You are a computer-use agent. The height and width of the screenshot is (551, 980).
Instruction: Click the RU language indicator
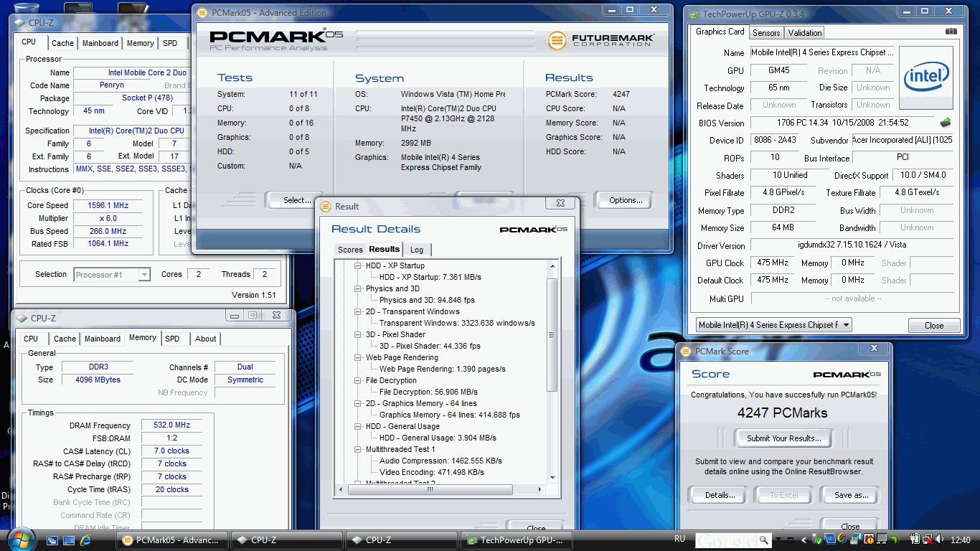click(x=679, y=539)
